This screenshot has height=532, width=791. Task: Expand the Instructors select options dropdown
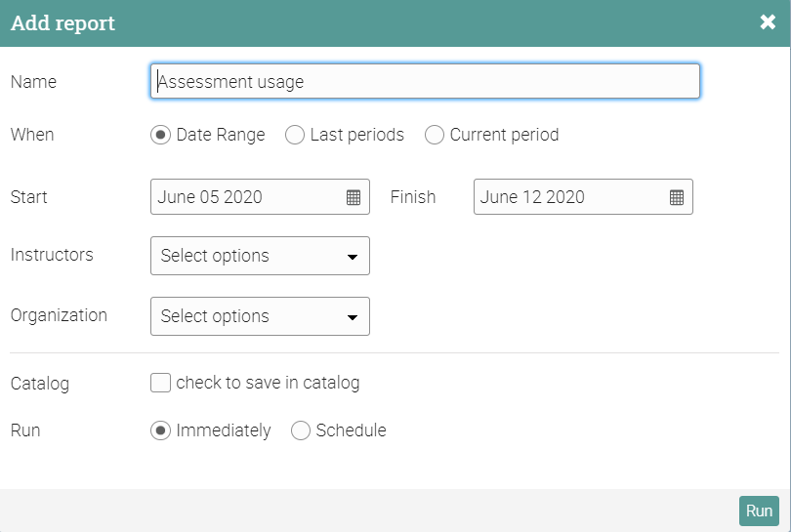click(x=260, y=256)
